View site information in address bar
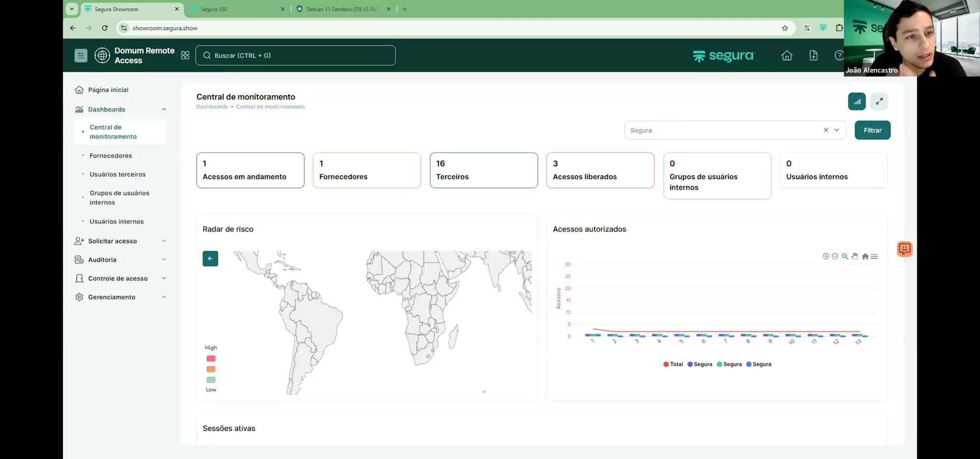 click(x=124, y=28)
